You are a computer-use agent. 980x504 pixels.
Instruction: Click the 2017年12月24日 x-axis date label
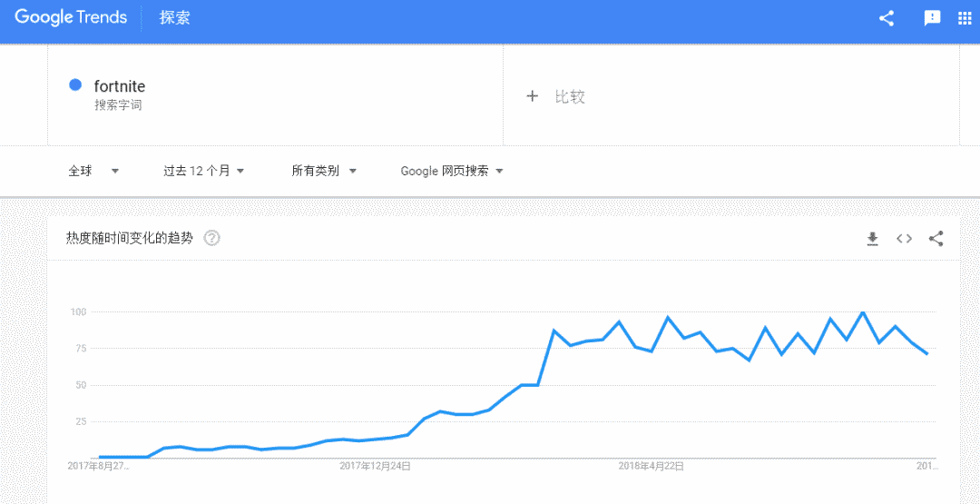375,466
